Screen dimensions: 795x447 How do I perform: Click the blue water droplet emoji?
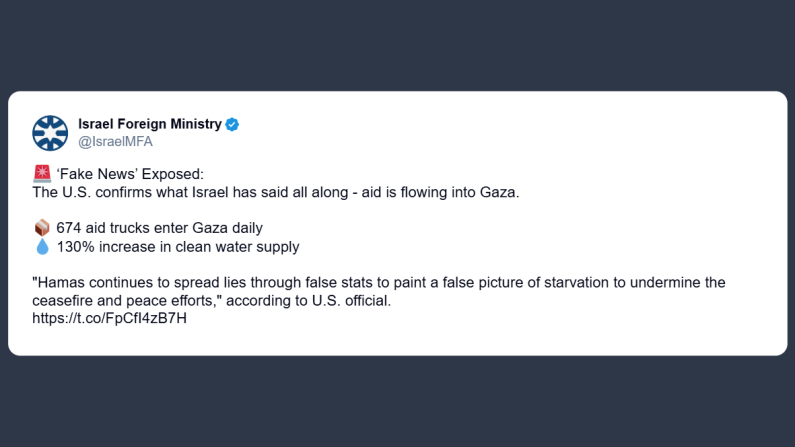click(x=41, y=246)
